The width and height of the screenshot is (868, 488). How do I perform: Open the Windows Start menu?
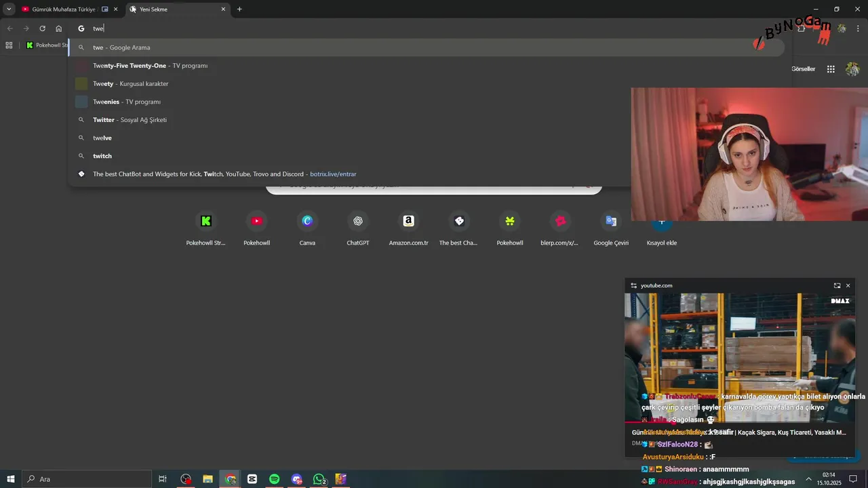[11, 479]
